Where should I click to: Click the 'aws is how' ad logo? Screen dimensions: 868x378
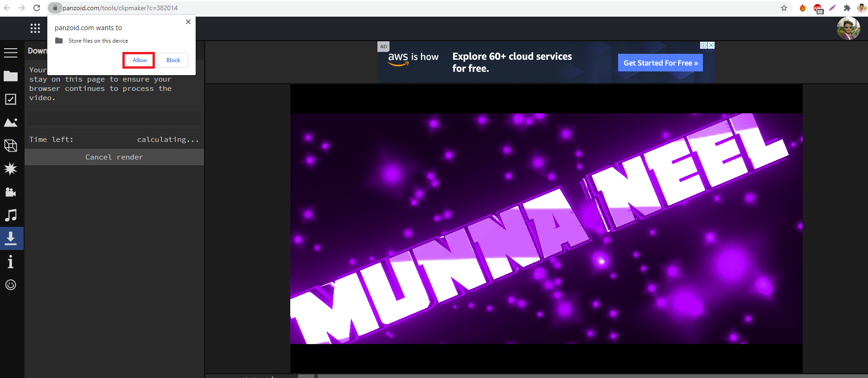point(413,58)
